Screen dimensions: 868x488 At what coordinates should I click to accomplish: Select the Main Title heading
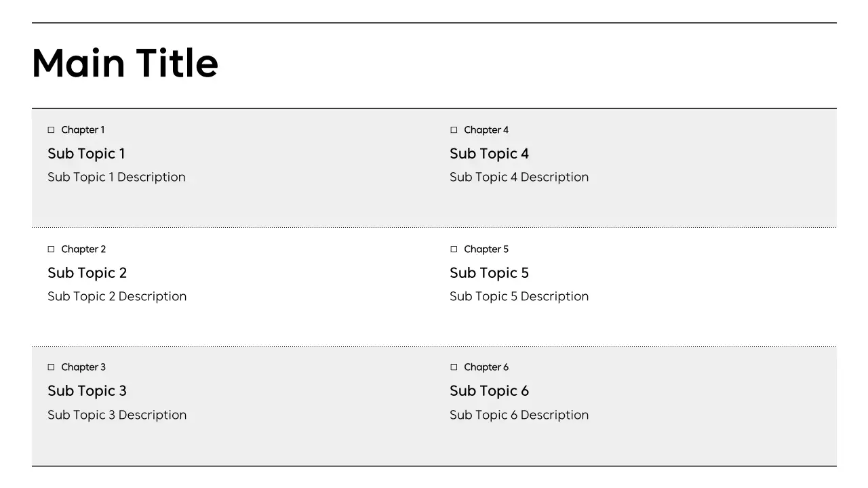125,63
